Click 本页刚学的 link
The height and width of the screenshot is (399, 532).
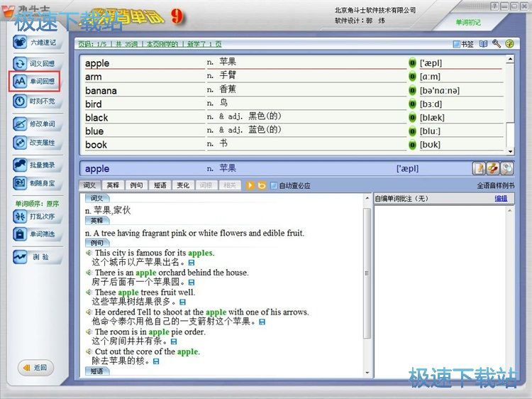tap(162, 44)
